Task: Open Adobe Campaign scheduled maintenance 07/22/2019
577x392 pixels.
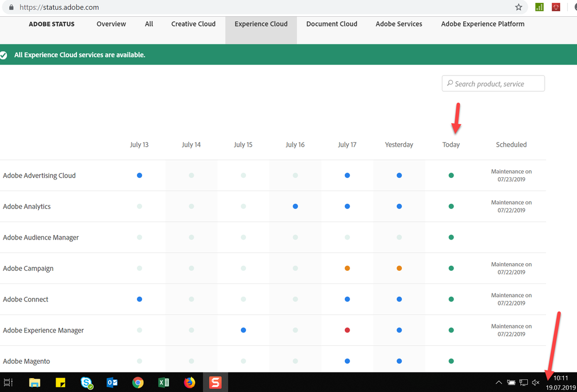Action: pos(511,268)
